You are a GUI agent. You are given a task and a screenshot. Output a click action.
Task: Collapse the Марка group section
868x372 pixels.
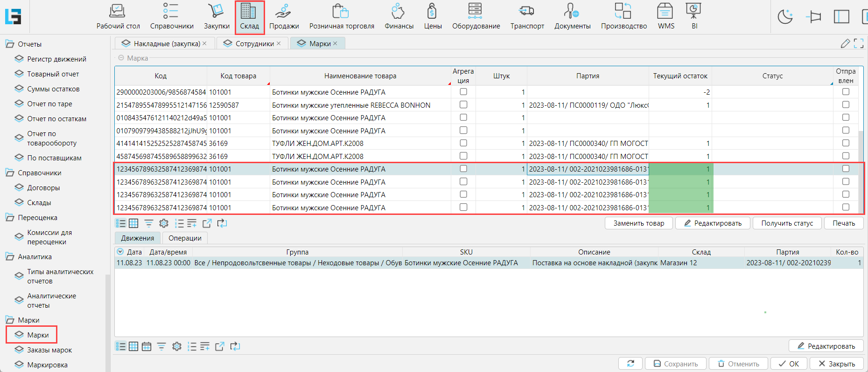(121, 58)
